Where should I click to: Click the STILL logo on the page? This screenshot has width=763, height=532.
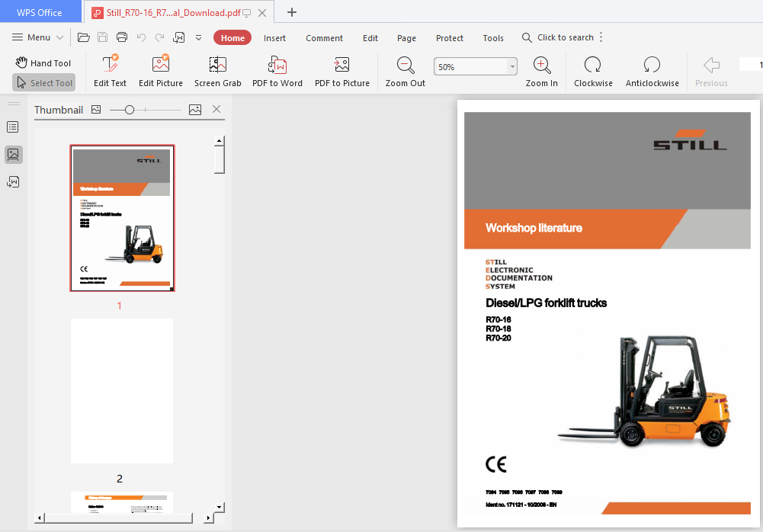pyautogui.click(x=690, y=139)
